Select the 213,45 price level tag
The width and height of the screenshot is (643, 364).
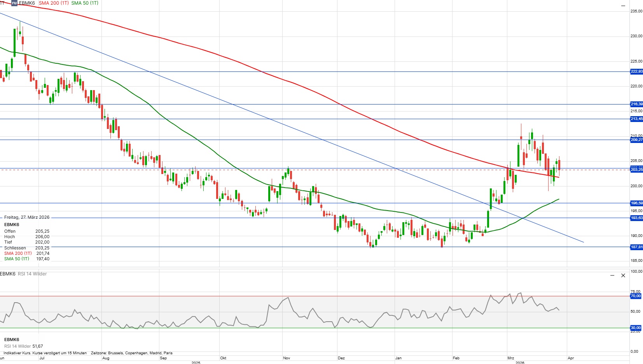coord(636,119)
